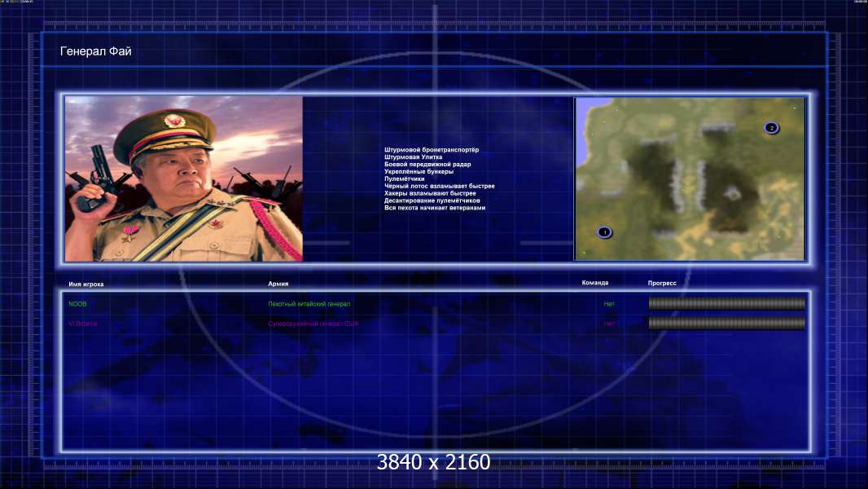
Task: Click 'Хакеры взламывают быстрее' line
Action: [x=430, y=193]
